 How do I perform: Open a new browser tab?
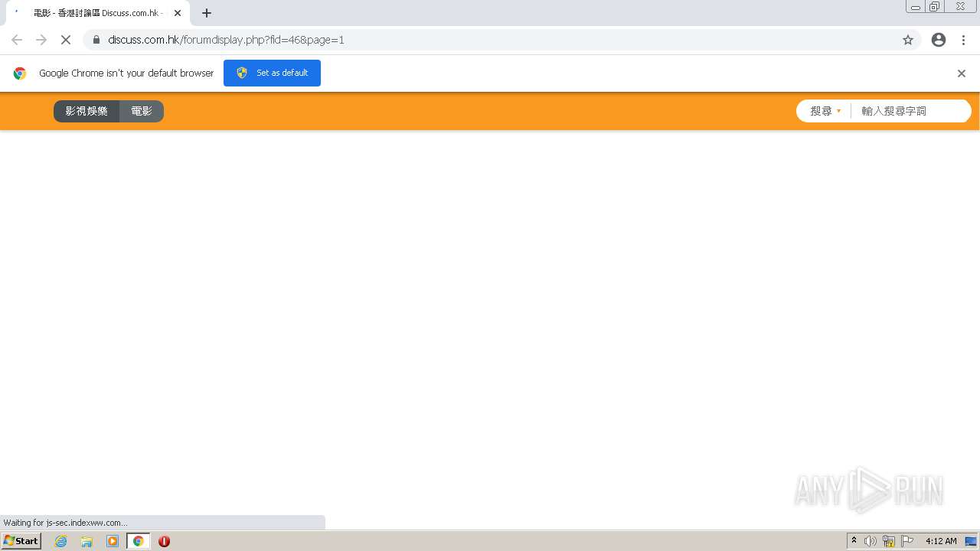[207, 13]
